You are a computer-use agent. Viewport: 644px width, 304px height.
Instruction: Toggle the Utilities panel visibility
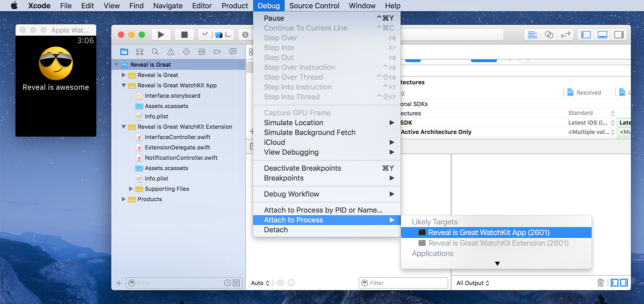coord(619,35)
